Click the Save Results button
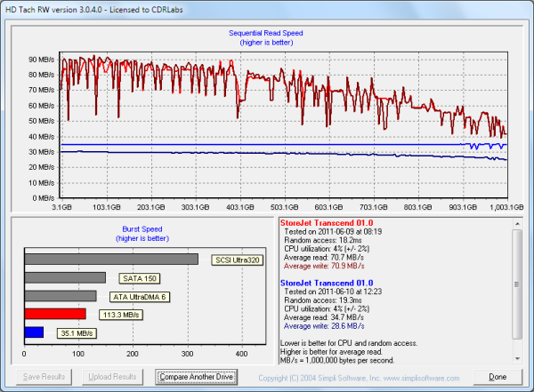The height and width of the screenshot is (392, 534). coord(44,377)
